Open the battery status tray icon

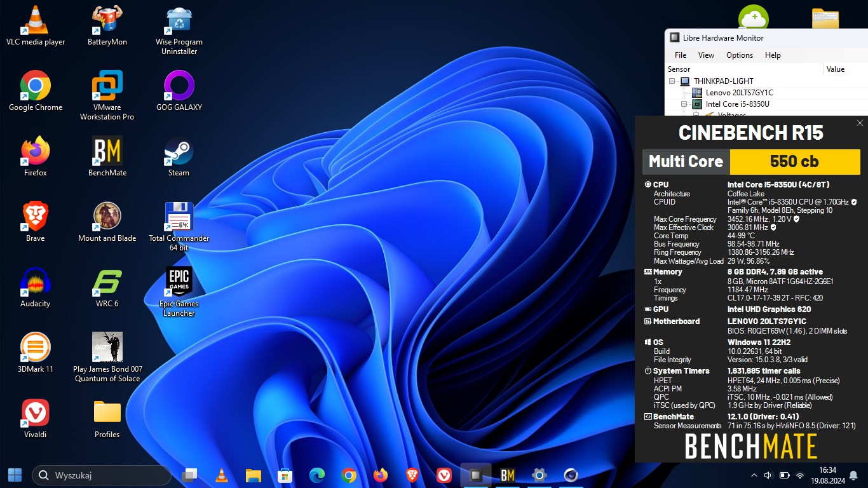pos(784,475)
